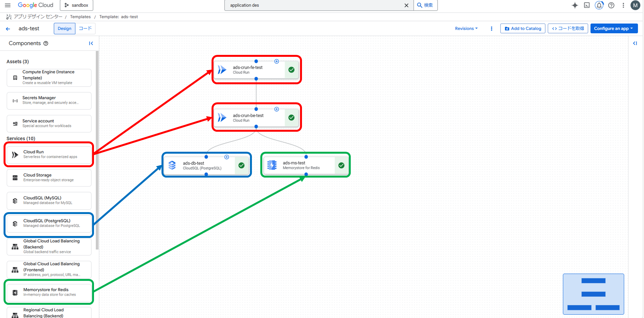
Task: Click green check status on ads-crun-fe-test
Action: coord(291,70)
